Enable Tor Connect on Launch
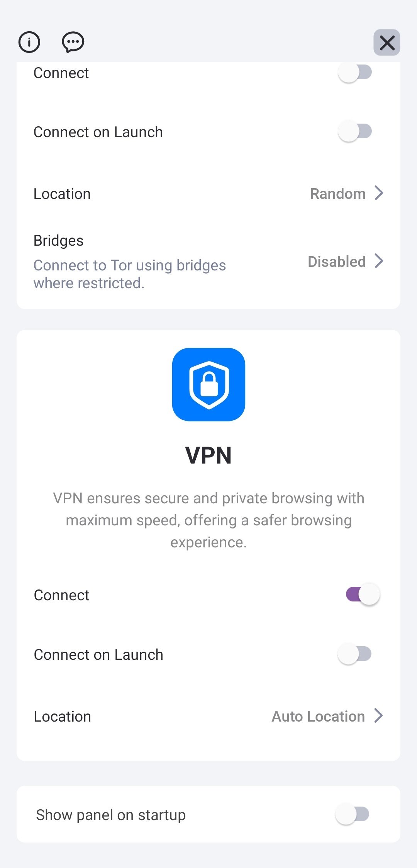This screenshot has width=417, height=868. coord(355,132)
